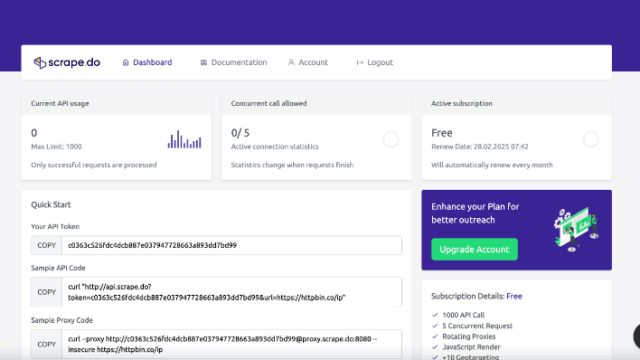The image size is (640, 360).
Task: Copy the Sample Proxy Code
Action: (47, 344)
